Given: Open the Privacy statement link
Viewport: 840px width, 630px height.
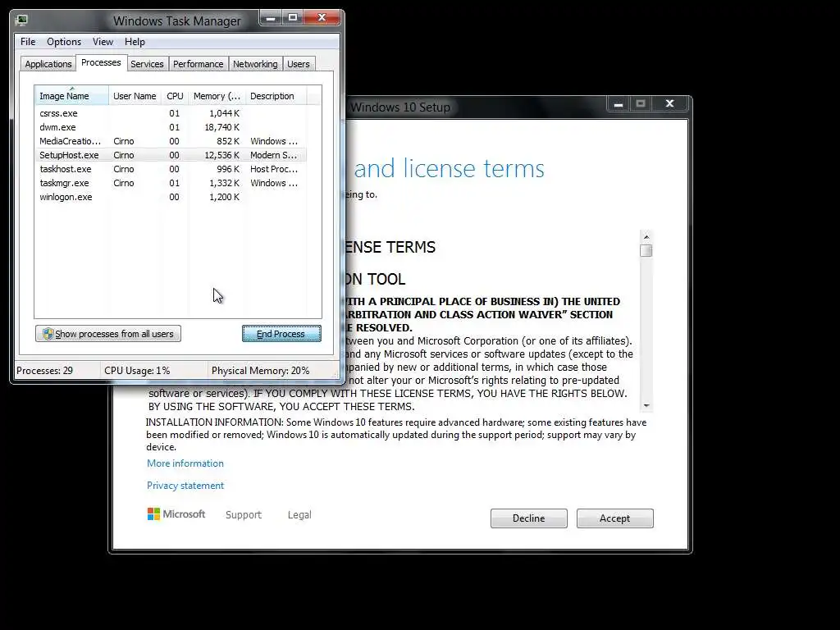Looking at the screenshot, I should [x=185, y=486].
